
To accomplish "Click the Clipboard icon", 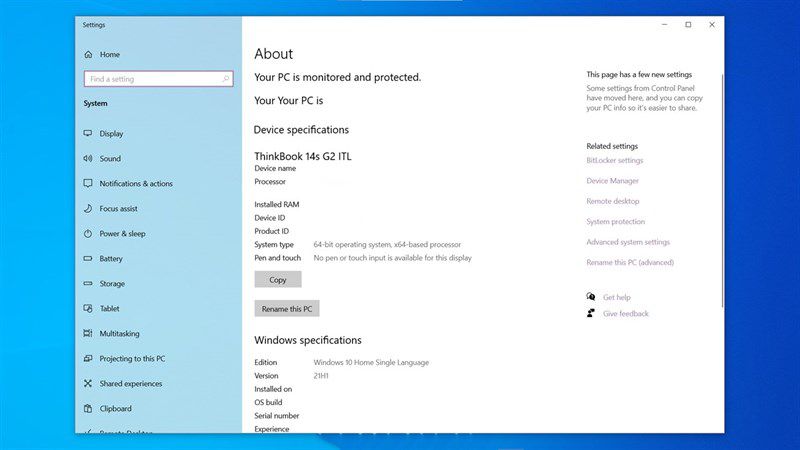I will tap(88, 408).
